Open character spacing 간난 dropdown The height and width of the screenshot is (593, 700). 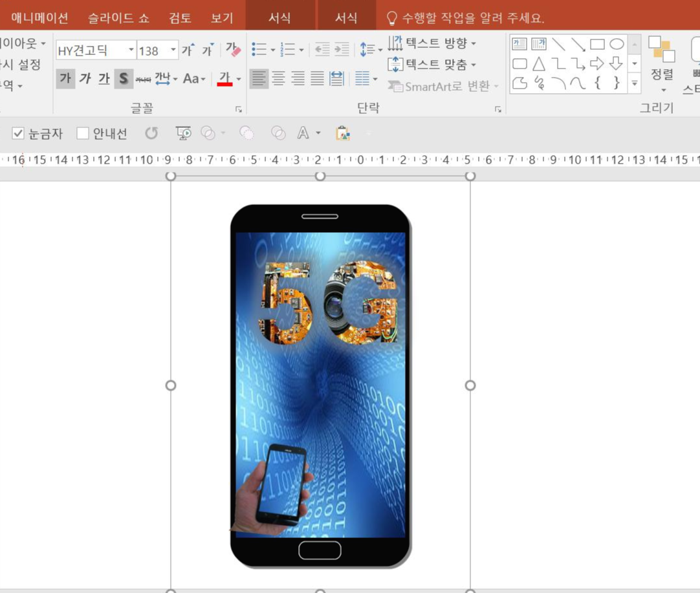(166, 79)
